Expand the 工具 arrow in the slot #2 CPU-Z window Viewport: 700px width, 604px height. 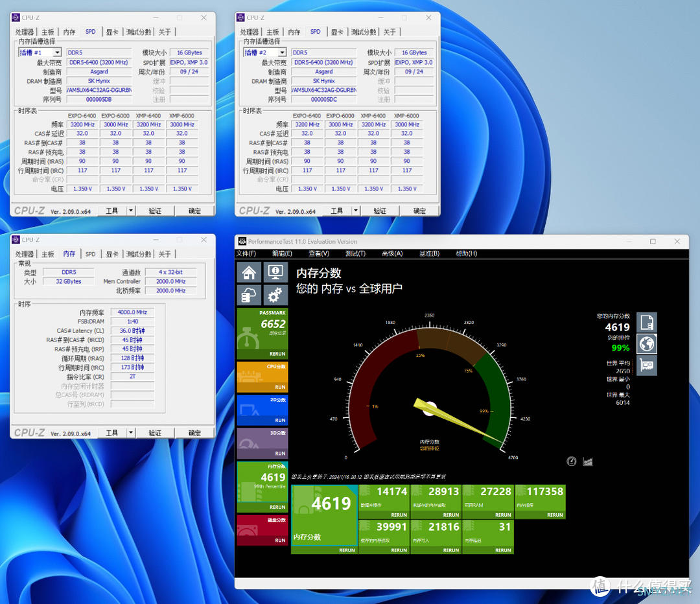[356, 211]
